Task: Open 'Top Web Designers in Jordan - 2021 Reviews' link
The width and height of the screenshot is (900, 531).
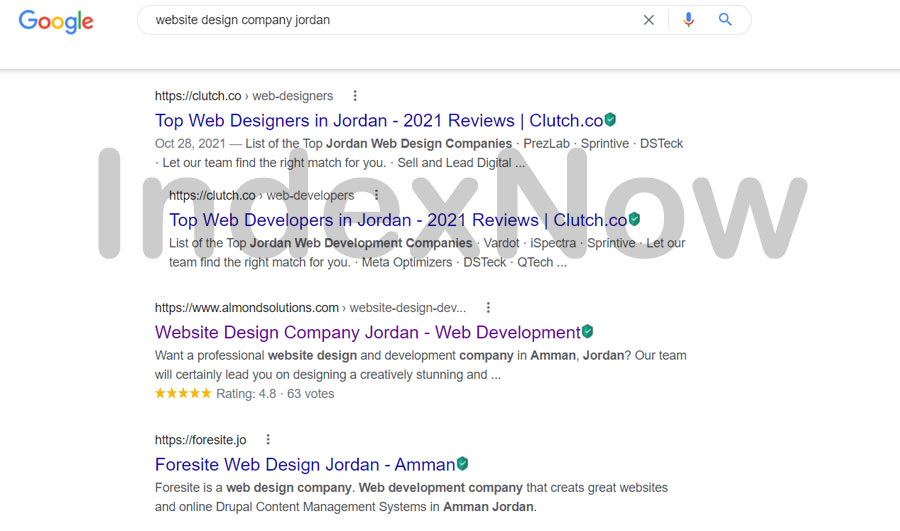Action: [x=379, y=121]
